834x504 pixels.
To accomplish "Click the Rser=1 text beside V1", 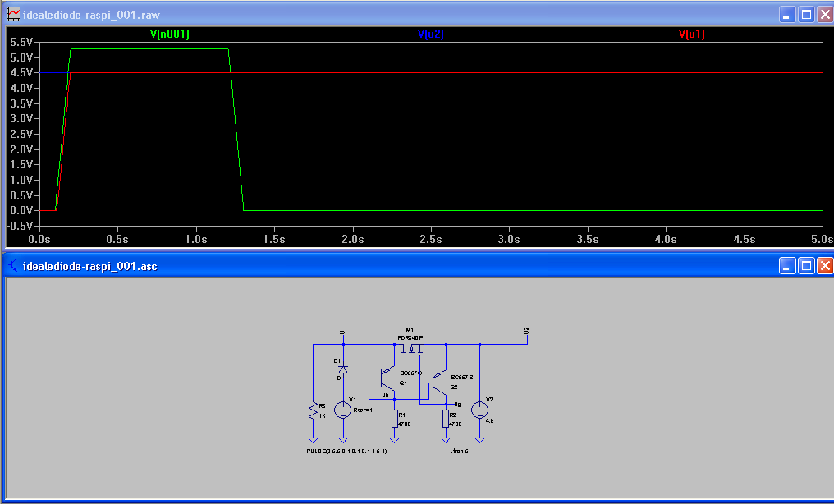I will tap(363, 410).
